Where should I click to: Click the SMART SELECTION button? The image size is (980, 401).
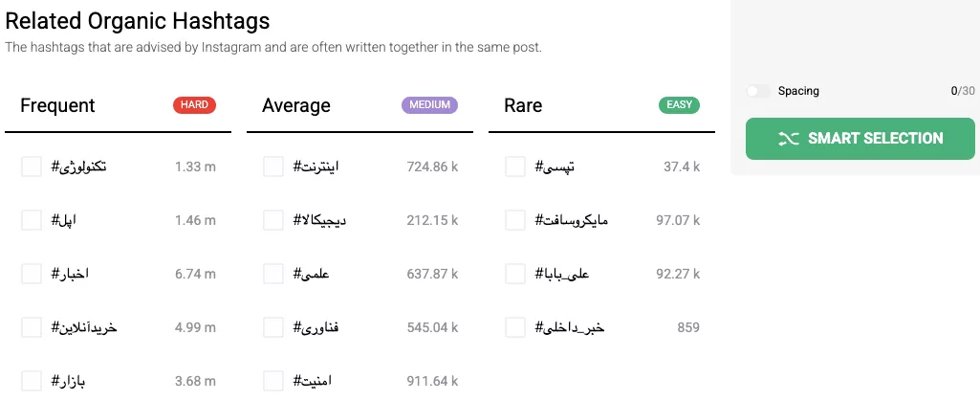pyautogui.click(x=860, y=139)
